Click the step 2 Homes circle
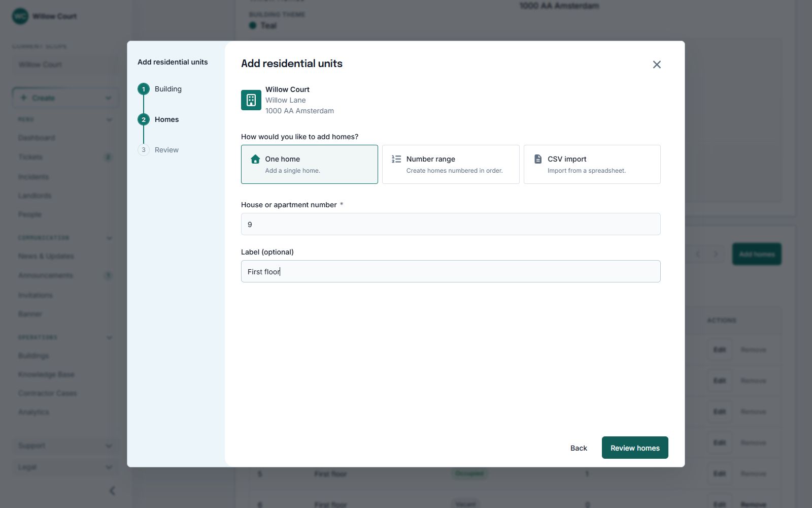Image resolution: width=812 pixels, height=508 pixels. pos(144,119)
